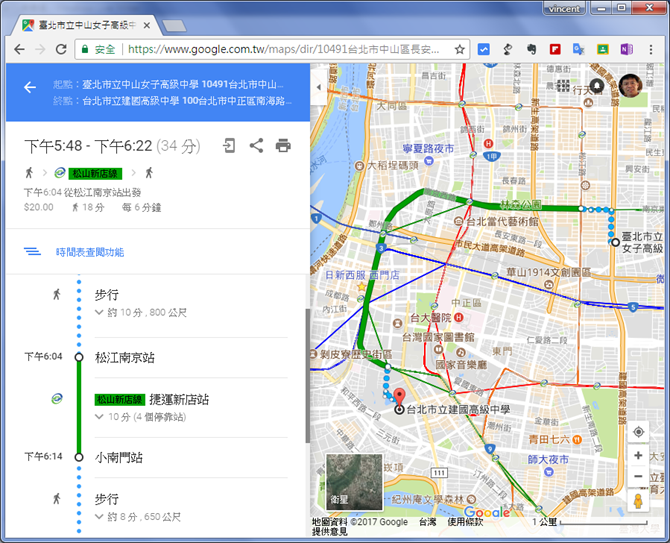Reload the page with the refresh icon
The image size is (670, 543).
tap(61, 50)
